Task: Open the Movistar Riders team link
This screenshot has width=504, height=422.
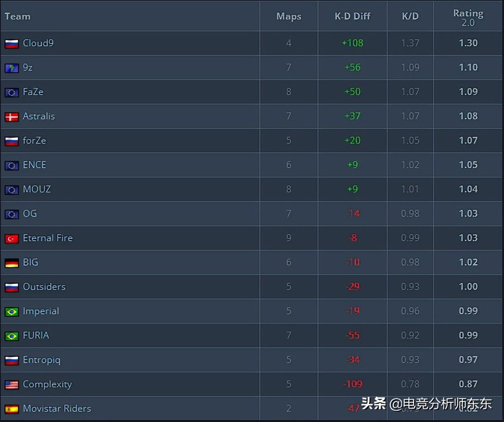Action: pyautogui.click(x=57, y=408)
